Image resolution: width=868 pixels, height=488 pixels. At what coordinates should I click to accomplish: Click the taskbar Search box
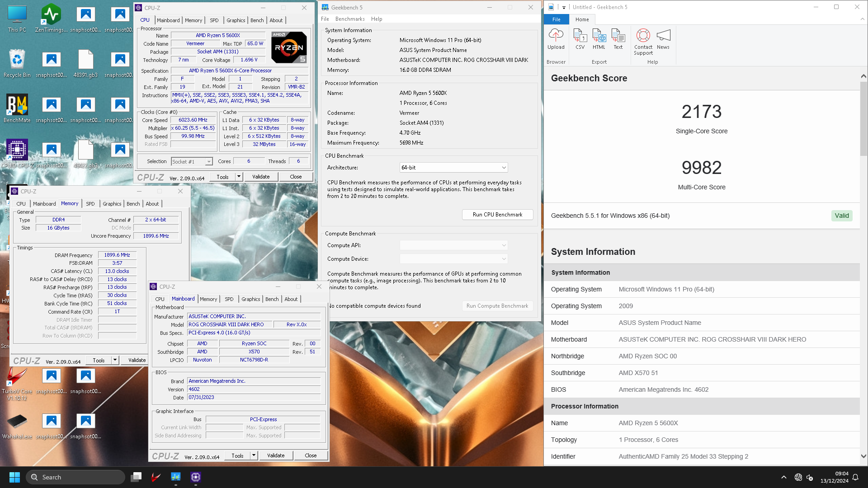pos(75,477)
